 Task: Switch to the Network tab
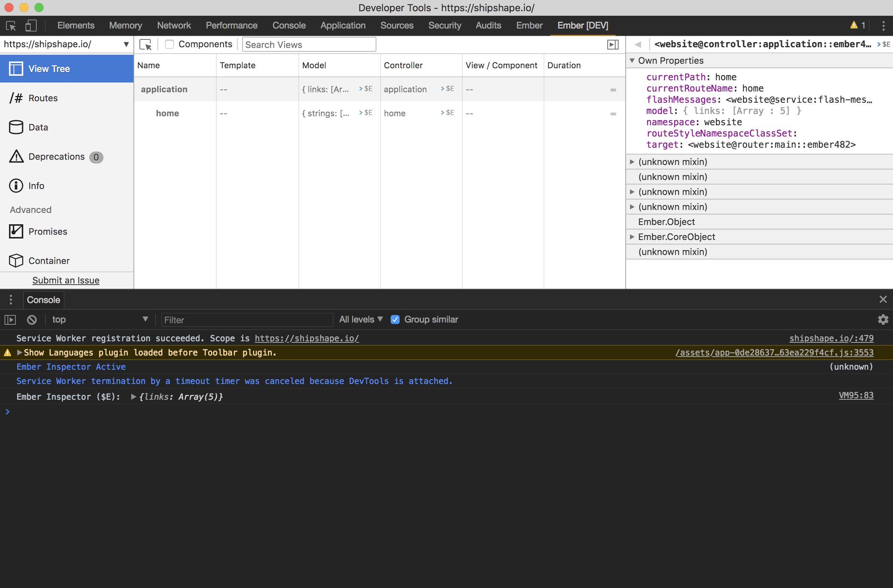pyautogui.click(x=174, y=25)
